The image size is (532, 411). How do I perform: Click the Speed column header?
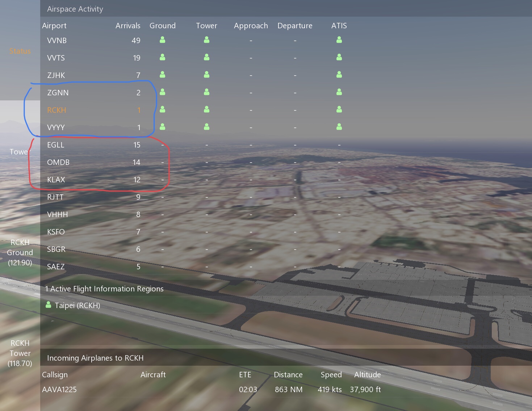(331, 375)
